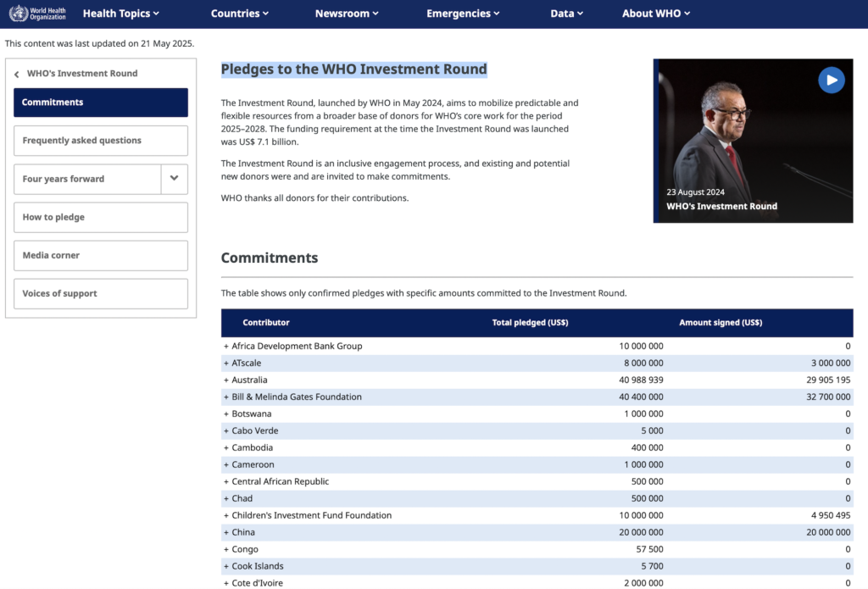
Task: Click the Pledges to the WHO Investment Round heading
Action: click(353, 69)
